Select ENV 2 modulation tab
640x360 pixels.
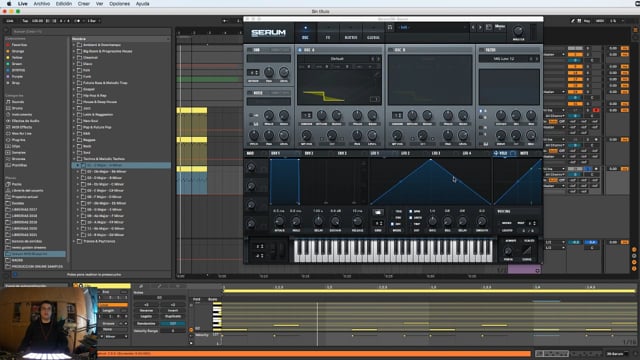tap(309, 153)
